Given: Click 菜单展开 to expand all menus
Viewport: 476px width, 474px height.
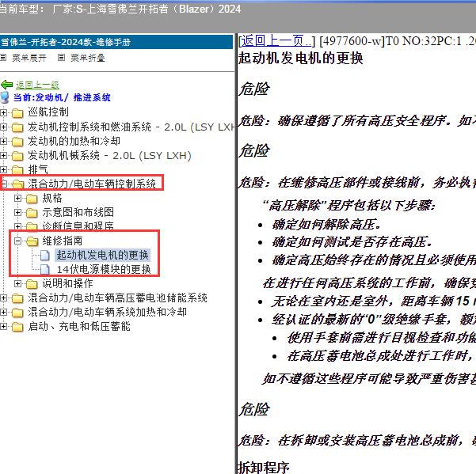Looking at the screenshot, I should click(x=29, y=58).
